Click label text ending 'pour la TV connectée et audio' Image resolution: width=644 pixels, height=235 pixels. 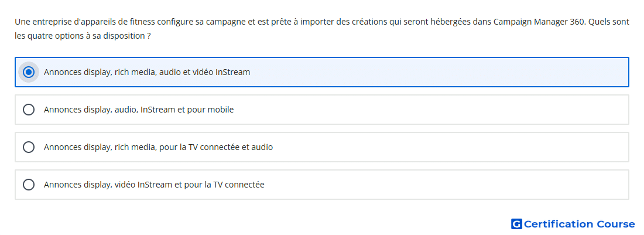158,147
